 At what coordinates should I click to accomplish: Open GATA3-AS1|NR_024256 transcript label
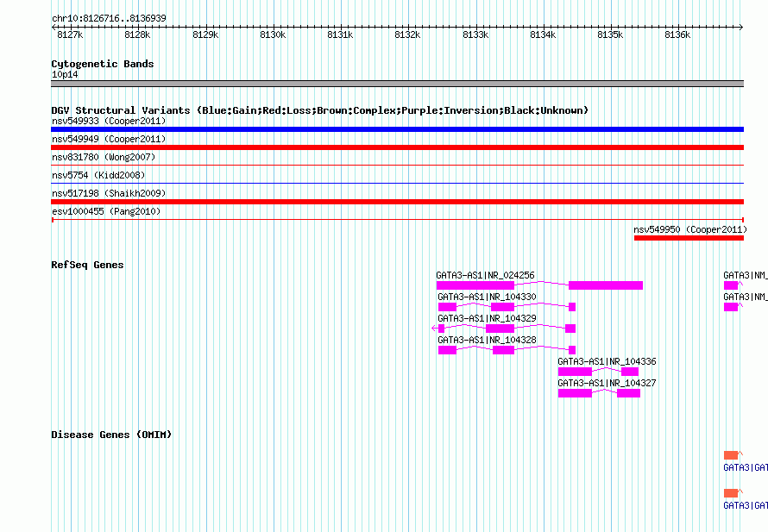[x=485, y=275]
